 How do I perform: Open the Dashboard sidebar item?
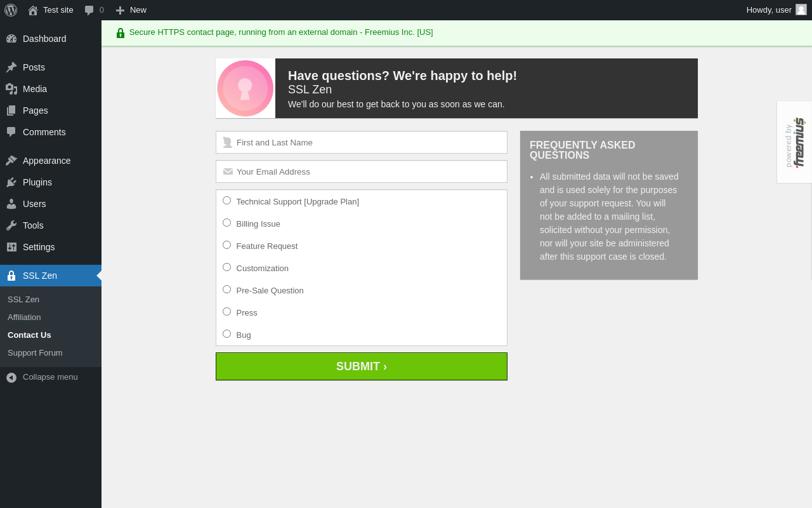pos(51,39)
